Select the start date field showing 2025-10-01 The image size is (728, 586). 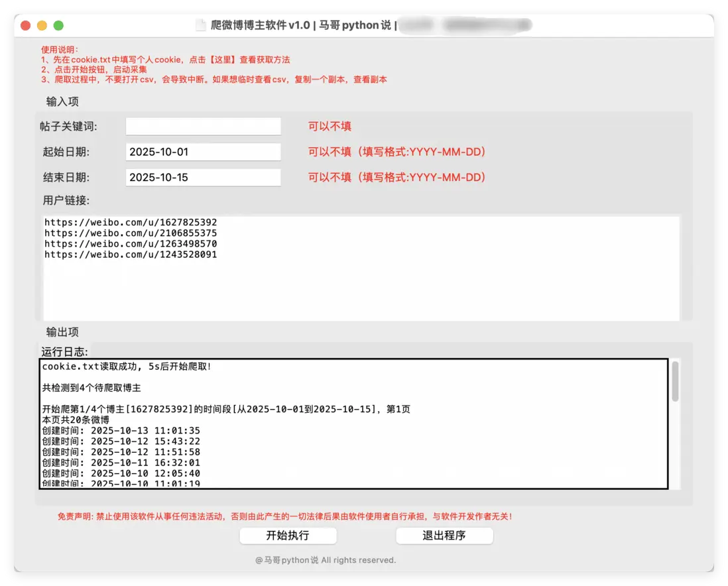click(x=203, y=152)
